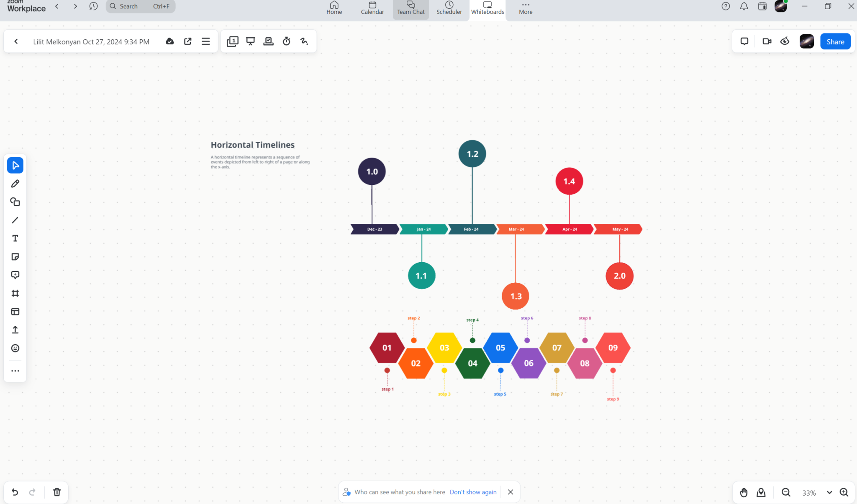
Task: Start presenter mode
Action: click(x=250, y=41)
